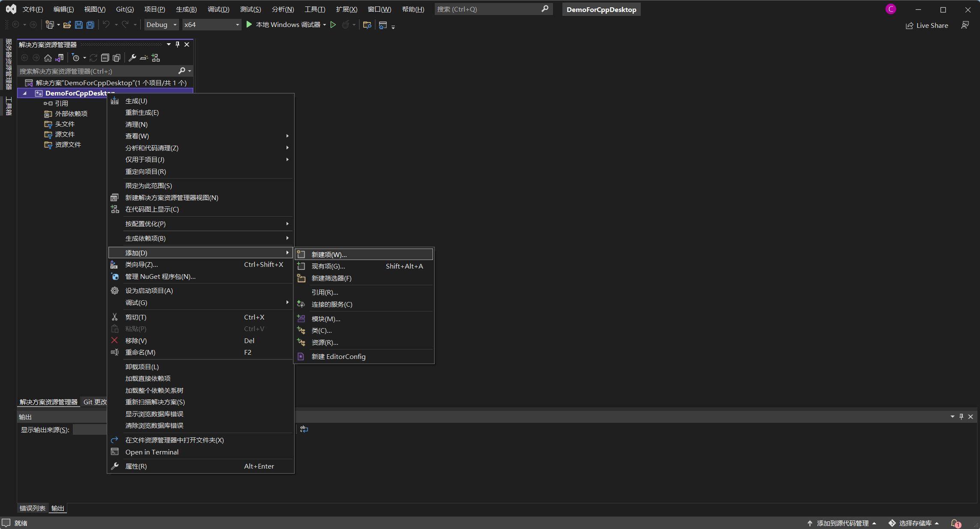Select Open in Terminal context menu entry
This screenshot has width=980, height=529.
pos(201,452)
